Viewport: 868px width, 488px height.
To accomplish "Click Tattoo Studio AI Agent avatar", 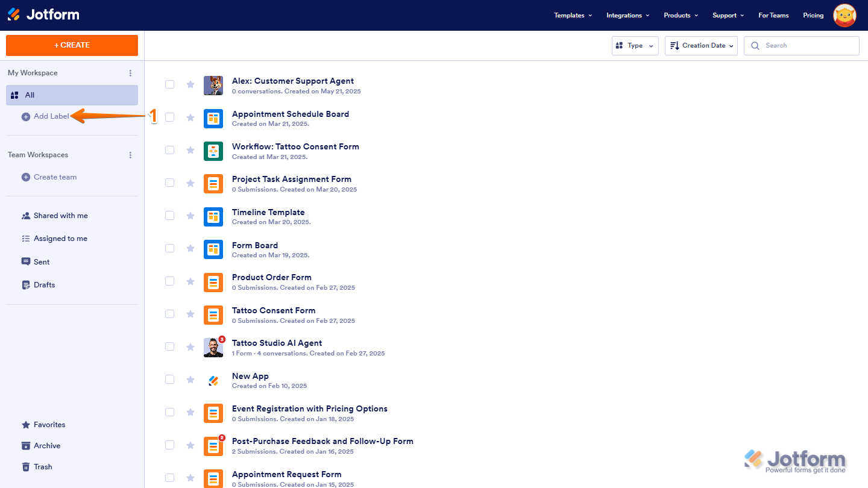I will (213, 348).
